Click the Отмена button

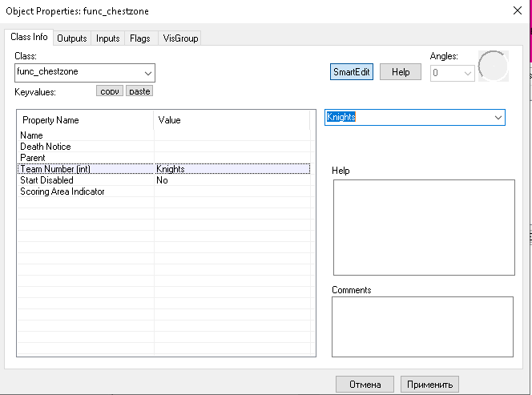coord(365,384)
